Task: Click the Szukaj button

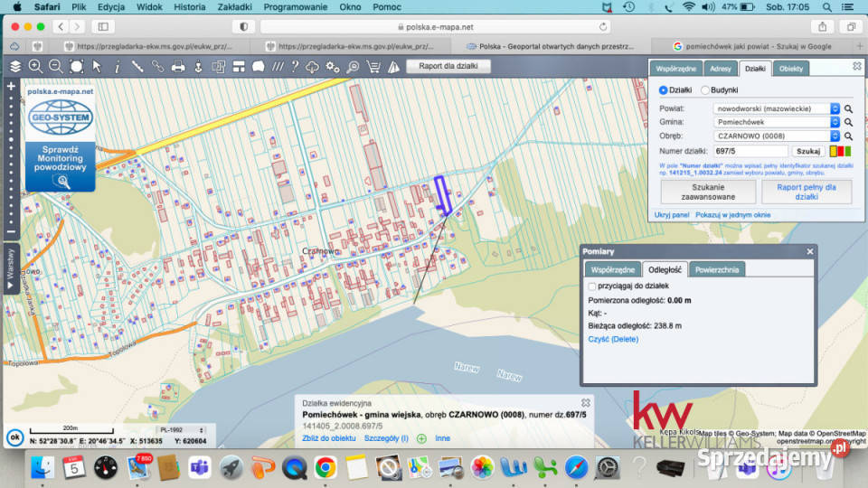Action: point(808,151)
